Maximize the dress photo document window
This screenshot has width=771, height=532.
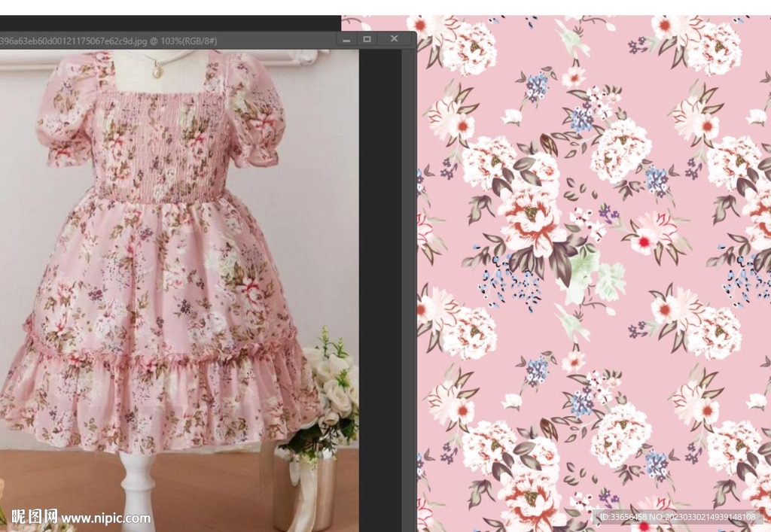367,39
